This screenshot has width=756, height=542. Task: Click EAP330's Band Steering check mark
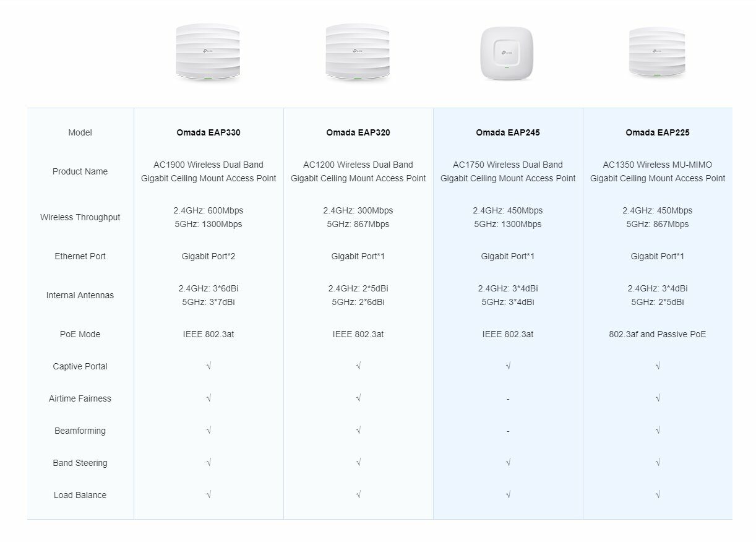(x=208, y=463)
